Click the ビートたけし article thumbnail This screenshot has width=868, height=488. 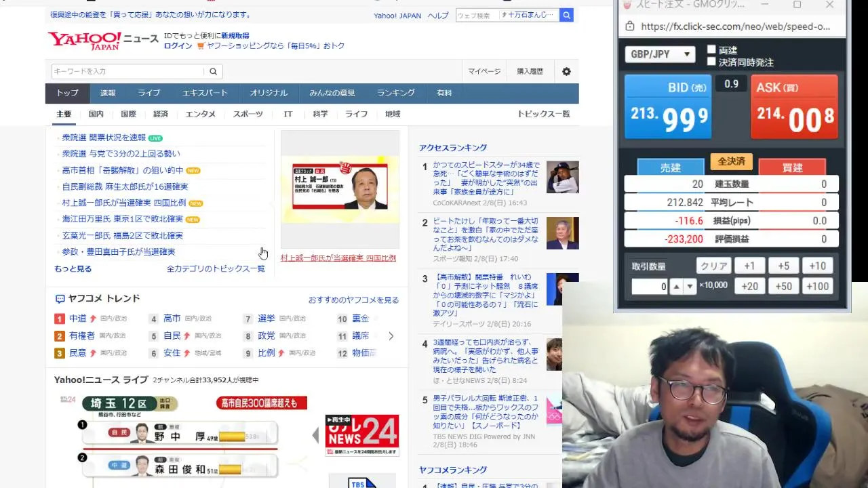563,233
